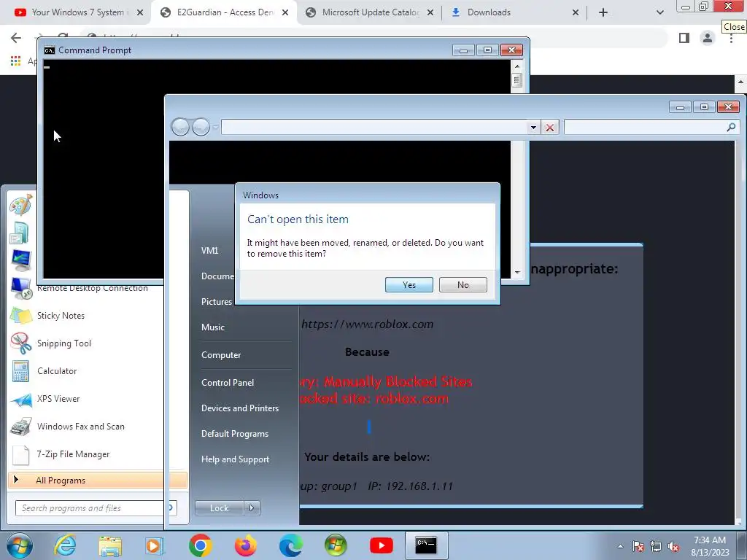
Task: Open the clock showing 7:34 AM
Action: [710, 545]
